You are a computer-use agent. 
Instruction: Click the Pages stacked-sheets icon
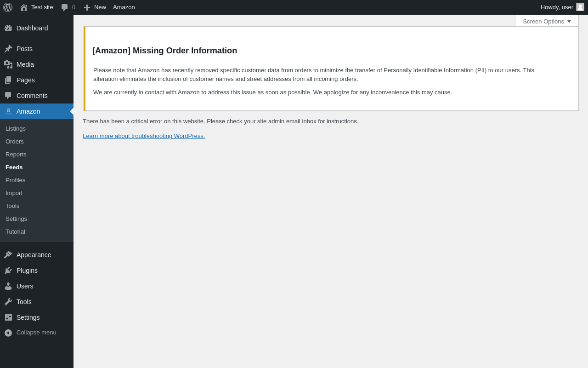pyautogui.click(x=8, y=80)
